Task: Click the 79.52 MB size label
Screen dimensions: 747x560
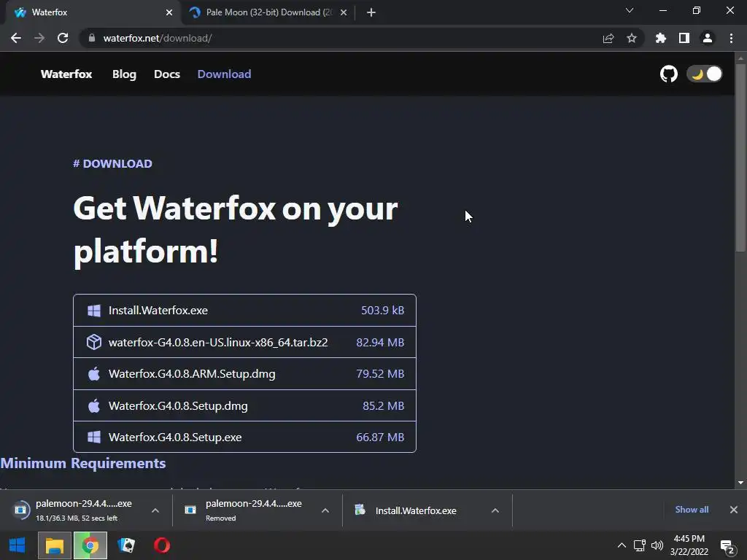Action: (380, 374)
